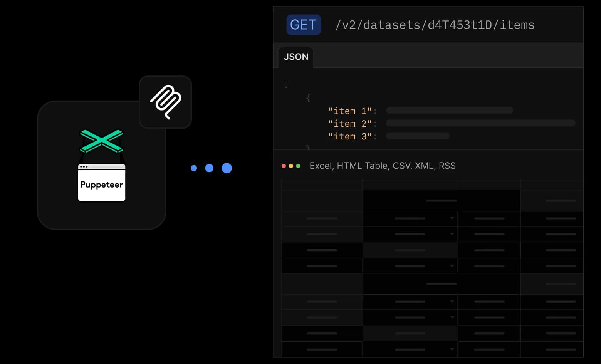Screen dimensions: 601x364
Task: Click the white scribble logo tile
Action: click(165, 102)
